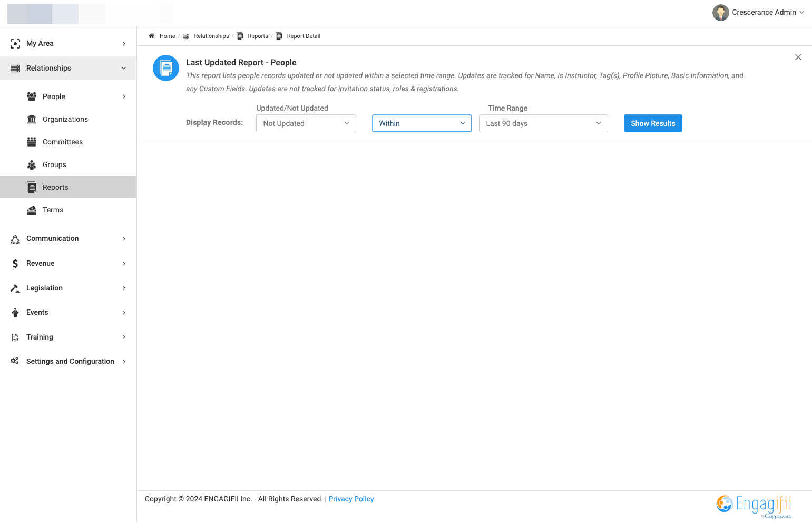812x523 pixels.
Task: Select Groups in the sidebar
Action: coord(54,164)
